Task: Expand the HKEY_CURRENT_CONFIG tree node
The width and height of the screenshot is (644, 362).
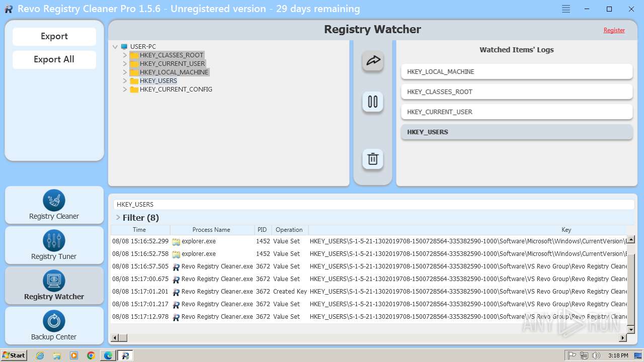Action: [x=125, y=89]
